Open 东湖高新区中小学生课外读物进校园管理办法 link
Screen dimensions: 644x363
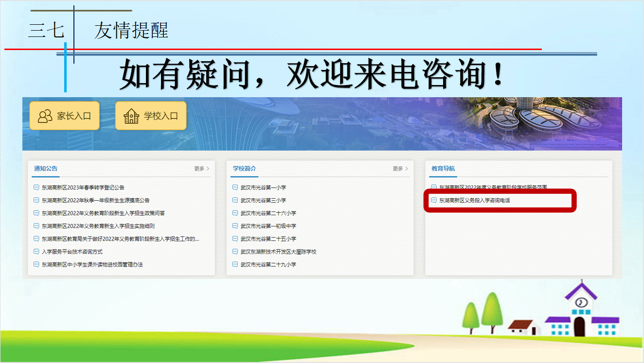coord(92,265)
